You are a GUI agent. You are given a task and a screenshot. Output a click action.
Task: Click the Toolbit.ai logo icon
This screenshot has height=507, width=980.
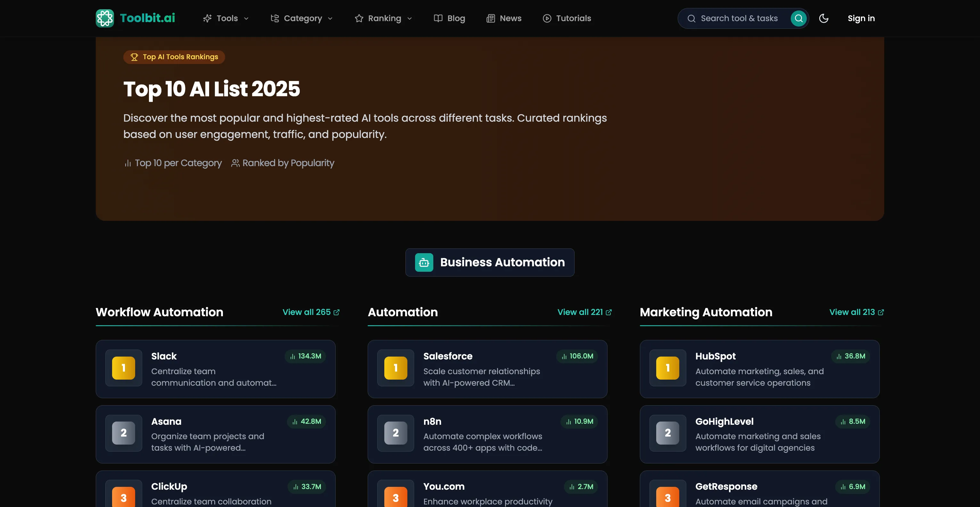pyautogui.click(x=105, y=18)
